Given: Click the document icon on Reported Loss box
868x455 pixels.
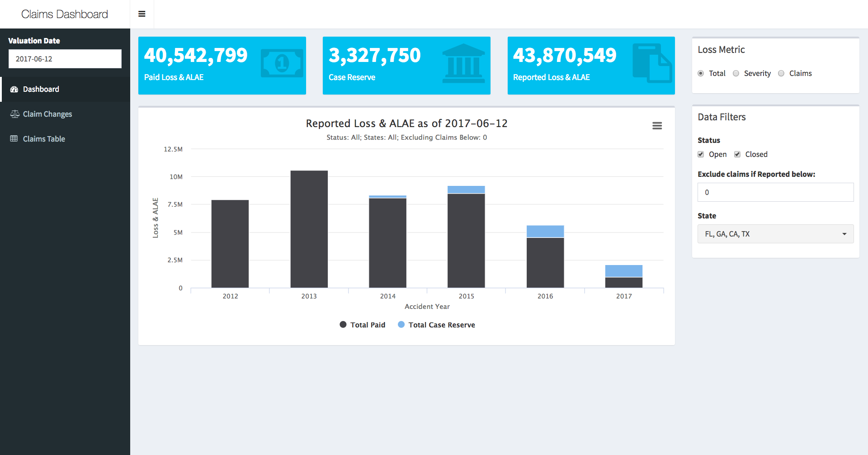Looking at the screenshot, I should coord(653,63).
